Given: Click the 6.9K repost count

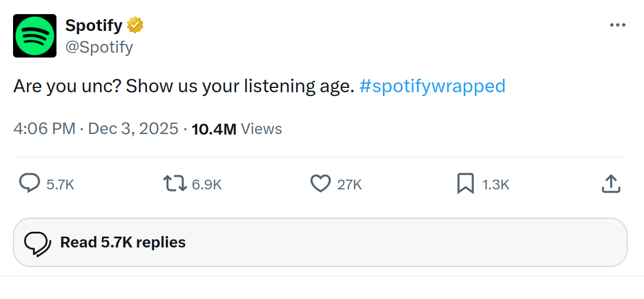Looking at the screenshot, I should [x=207, y=185].
